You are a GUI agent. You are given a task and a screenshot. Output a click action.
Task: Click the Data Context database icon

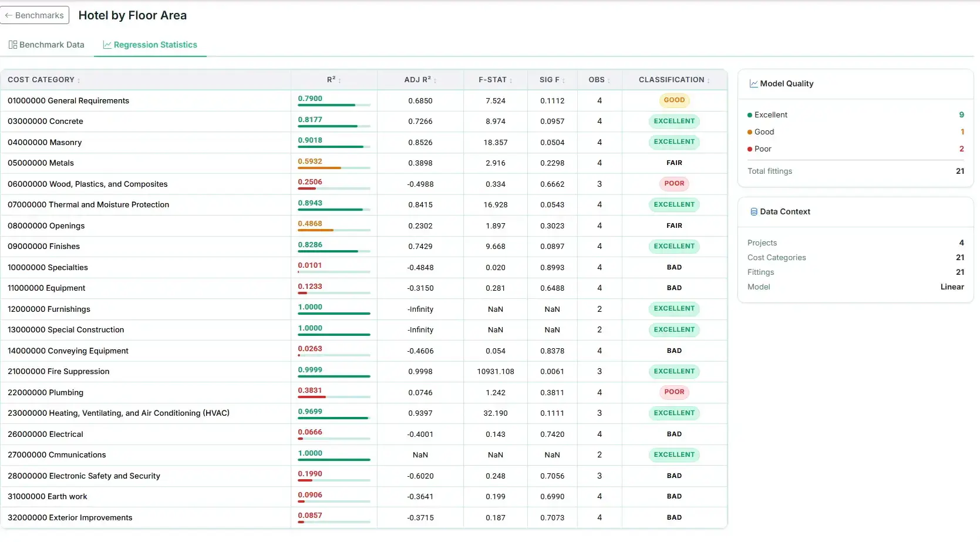[754, 212]
